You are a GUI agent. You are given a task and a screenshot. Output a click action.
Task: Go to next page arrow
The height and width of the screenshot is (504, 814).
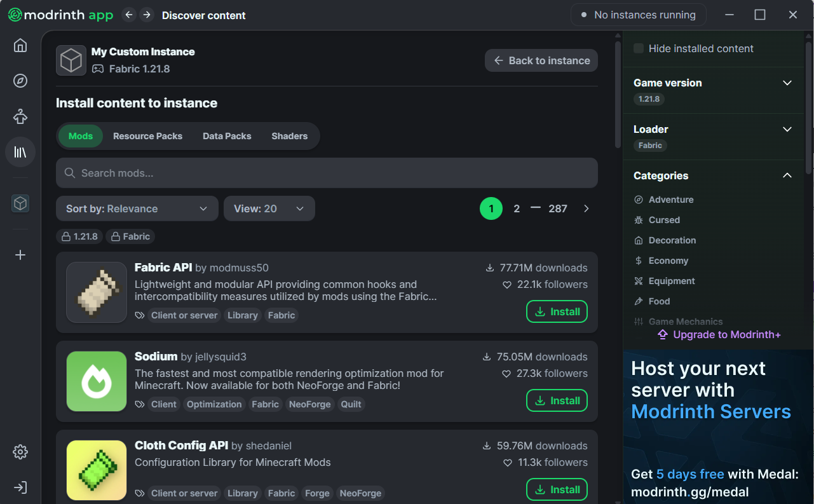(x=586, y=208)
